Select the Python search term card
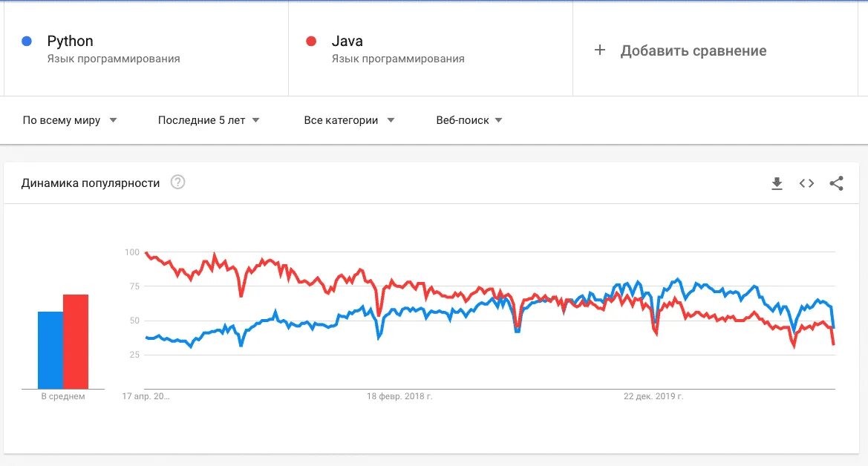This screenshot has height=466, width=868. tap(146, 49)
